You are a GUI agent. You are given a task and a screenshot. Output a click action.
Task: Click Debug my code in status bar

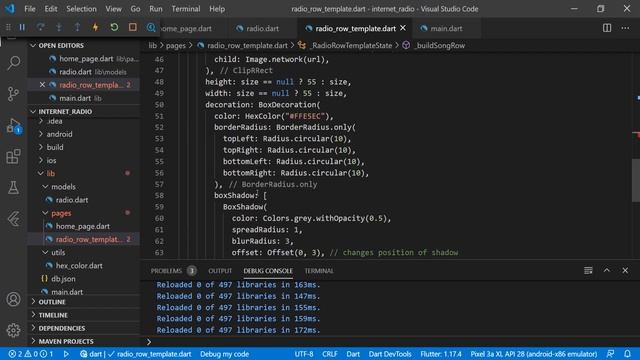pyautogui.click(x=224, y=354)
